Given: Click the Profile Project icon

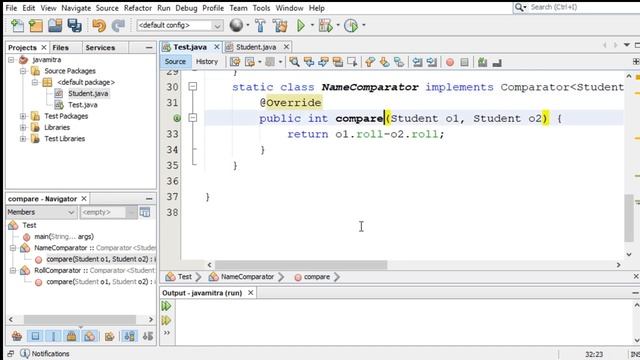Looking at the screenshot, I should click(351, 25).
